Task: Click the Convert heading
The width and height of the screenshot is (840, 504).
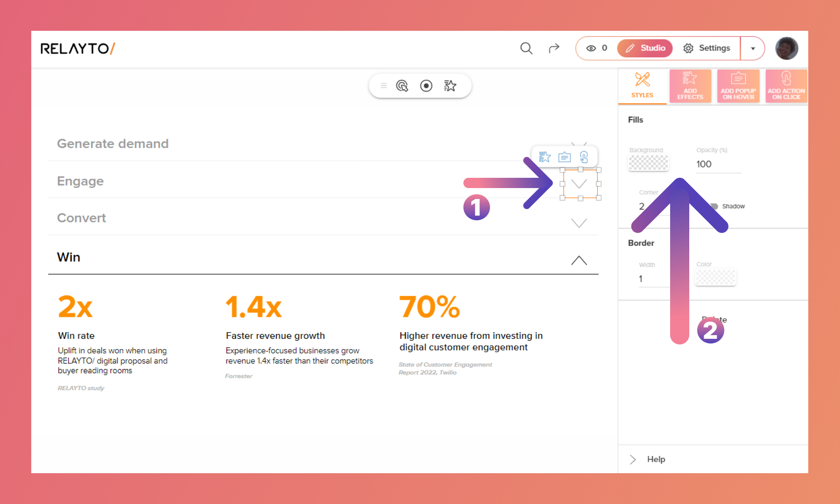Action: (x=82, y=218)
